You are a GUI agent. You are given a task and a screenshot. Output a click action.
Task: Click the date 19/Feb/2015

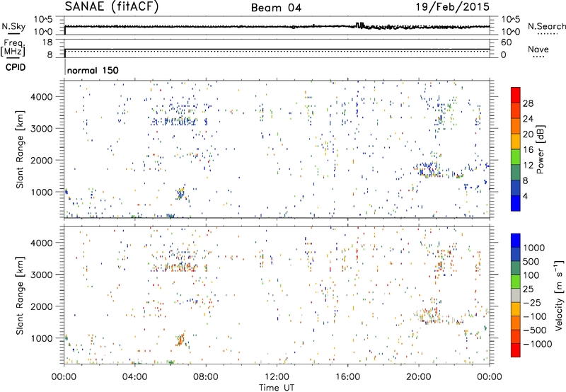453,6
